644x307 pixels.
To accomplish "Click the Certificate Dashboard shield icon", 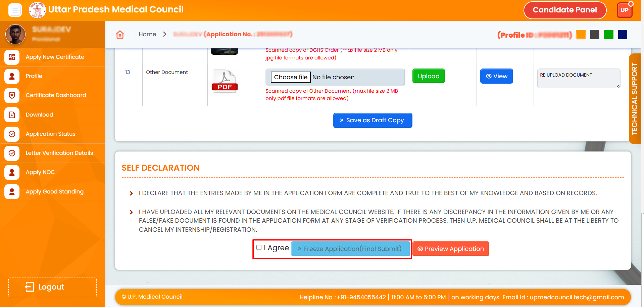I will click(12, 95).
